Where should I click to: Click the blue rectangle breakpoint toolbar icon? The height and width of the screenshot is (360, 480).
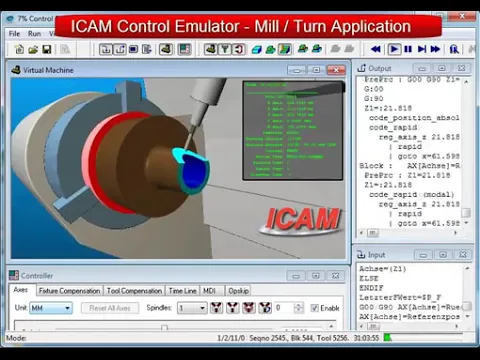133,49
